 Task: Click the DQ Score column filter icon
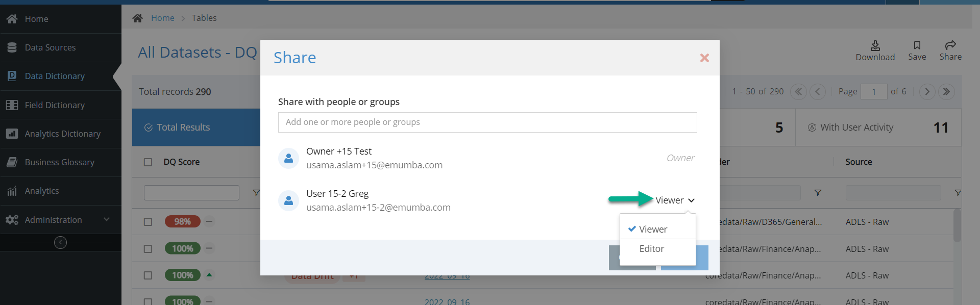pyautogui.click(x=256, y=193)
